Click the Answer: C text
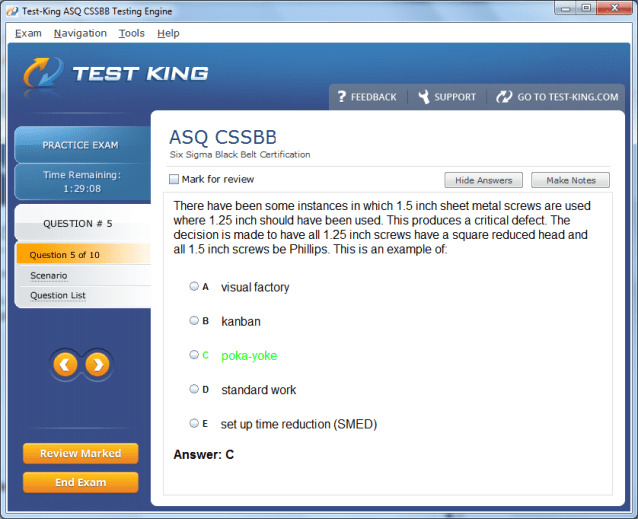Screen dimensions: 638x519 click(x=204, y=454)
